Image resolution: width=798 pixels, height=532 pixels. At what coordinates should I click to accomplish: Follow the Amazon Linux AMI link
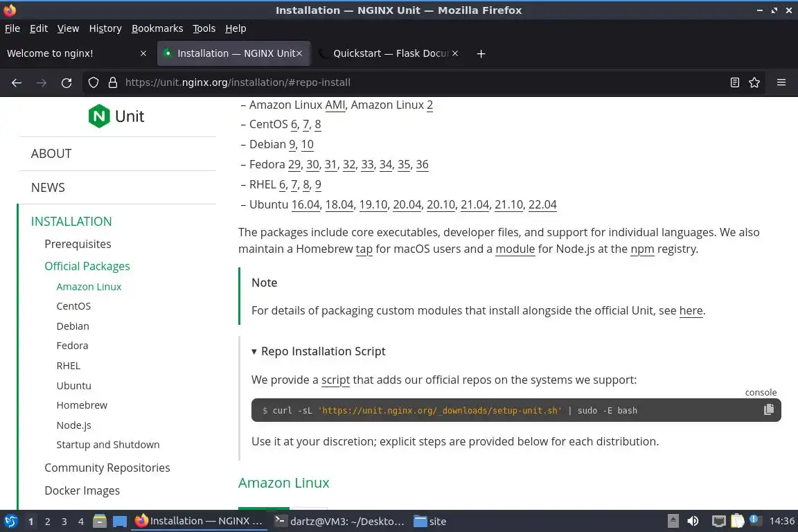335,105
